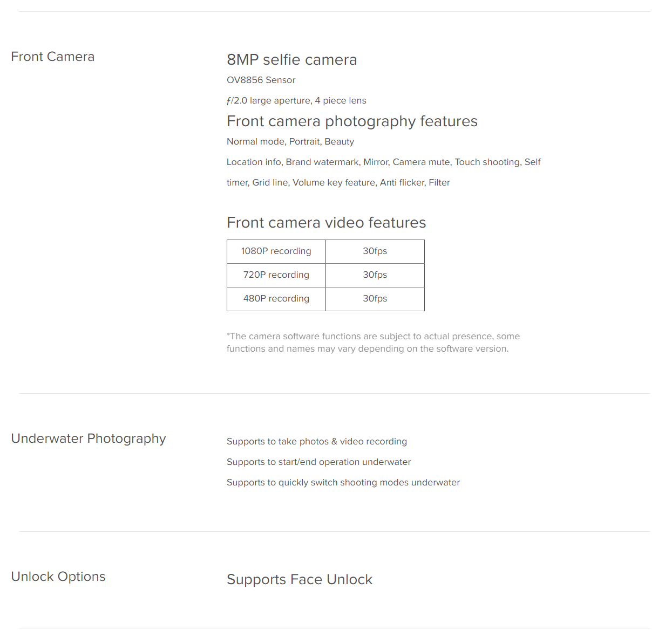
Task: Click the Front Camera section heading
Action: coord(53,57)
